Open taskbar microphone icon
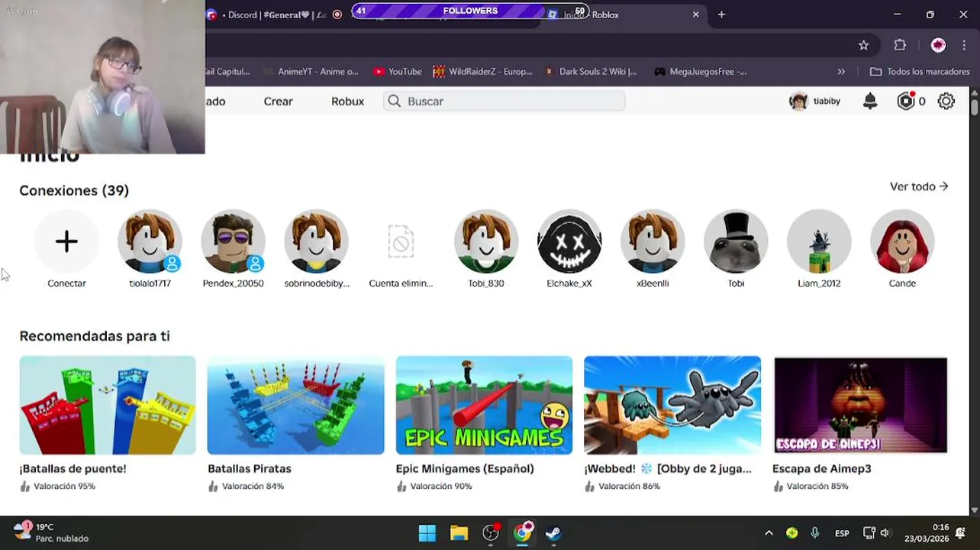This screenshot has width=980, height=550. pos(814,533)
